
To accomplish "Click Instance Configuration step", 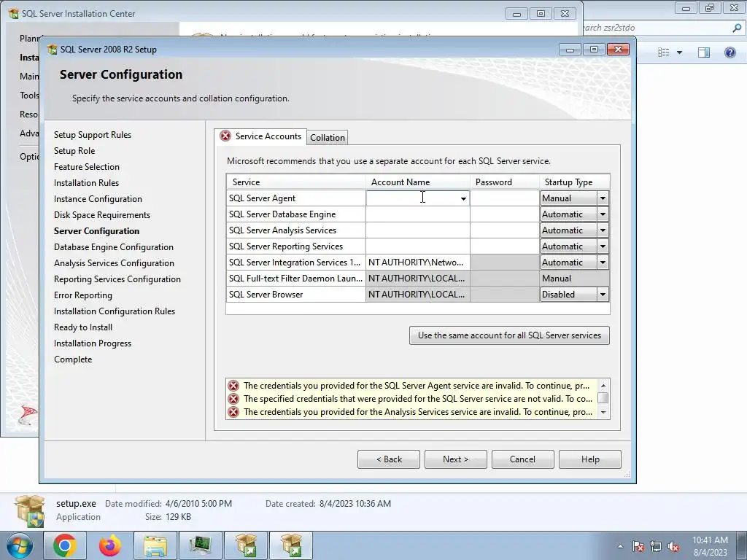I will click(98, 199).
